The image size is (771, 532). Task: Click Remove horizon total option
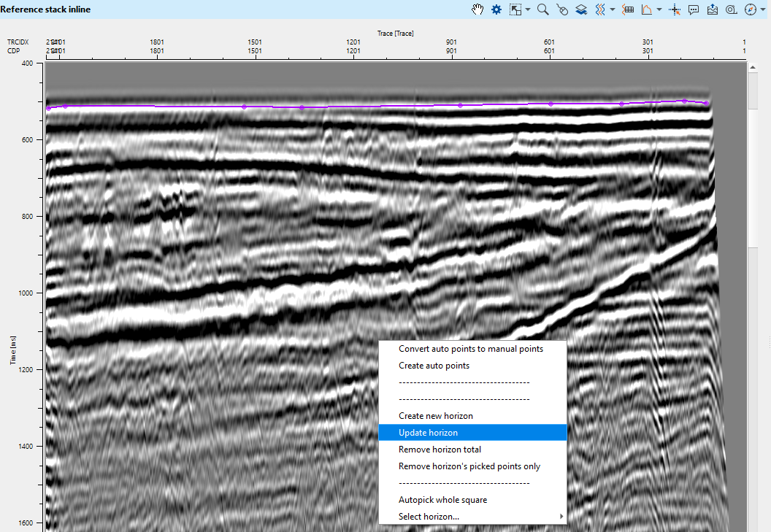(x=440, y=450)
